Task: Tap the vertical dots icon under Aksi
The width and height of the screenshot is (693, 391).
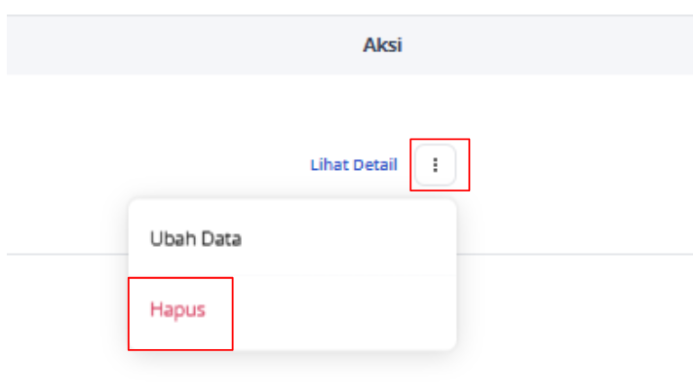Action: click(x=435, y=165)
